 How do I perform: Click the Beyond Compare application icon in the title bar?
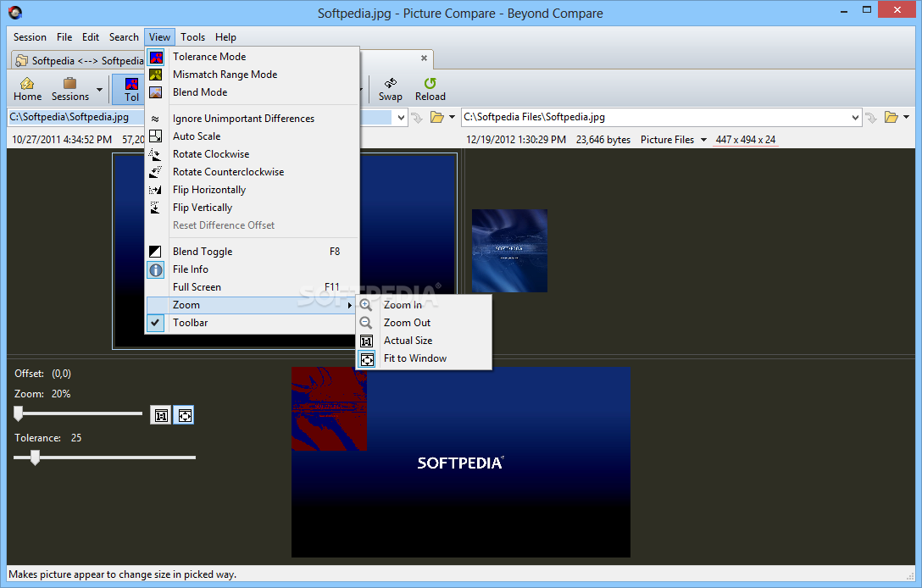pos(15,13)
